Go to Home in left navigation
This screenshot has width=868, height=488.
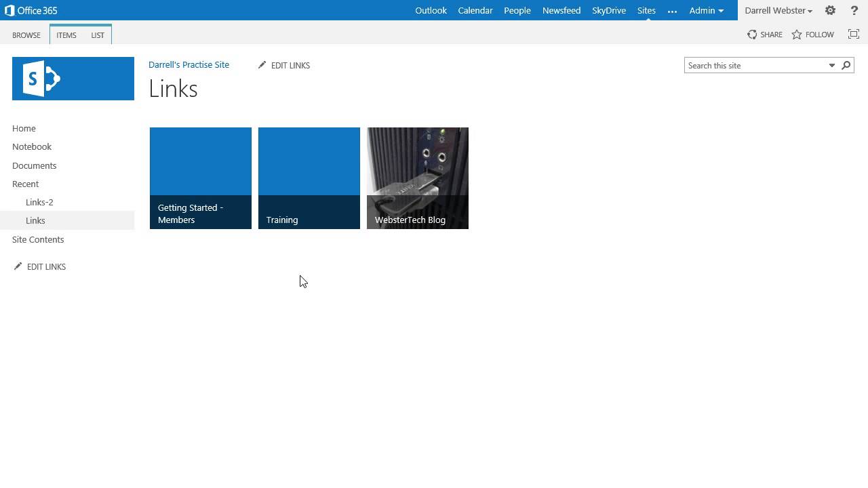(x=24, y=128)
